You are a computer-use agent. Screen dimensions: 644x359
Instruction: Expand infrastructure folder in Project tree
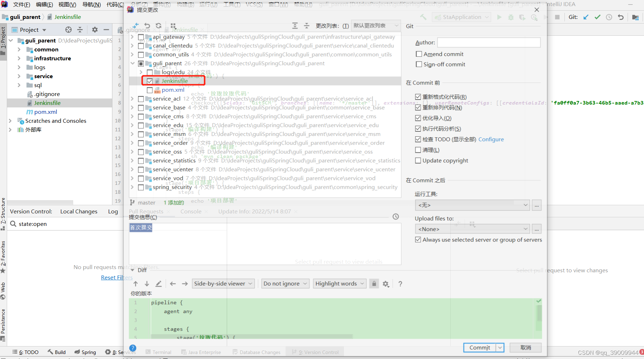[x=19, y=59]
